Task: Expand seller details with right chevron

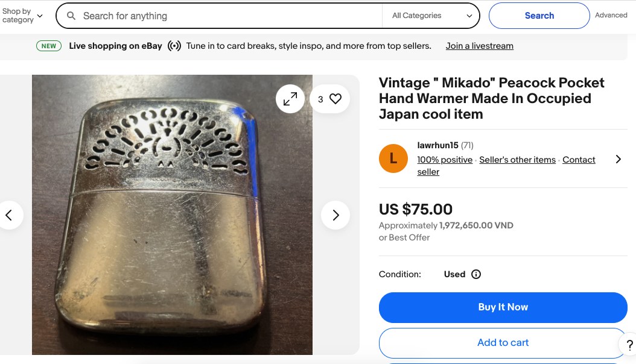Action: click(x=618, y=159)
